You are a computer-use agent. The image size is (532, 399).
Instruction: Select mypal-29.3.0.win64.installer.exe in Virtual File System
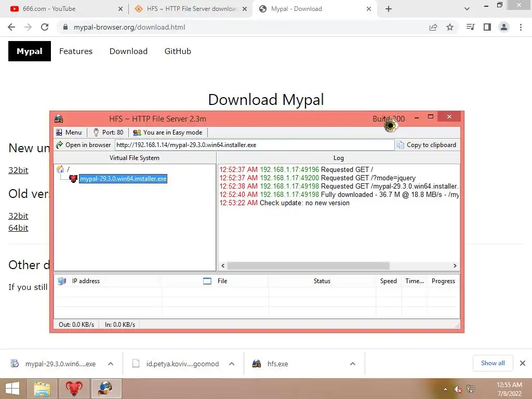[123, 179]
